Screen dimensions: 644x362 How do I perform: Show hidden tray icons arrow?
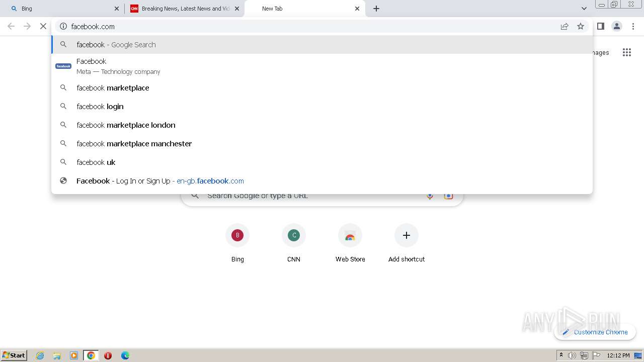coord(561,355)
